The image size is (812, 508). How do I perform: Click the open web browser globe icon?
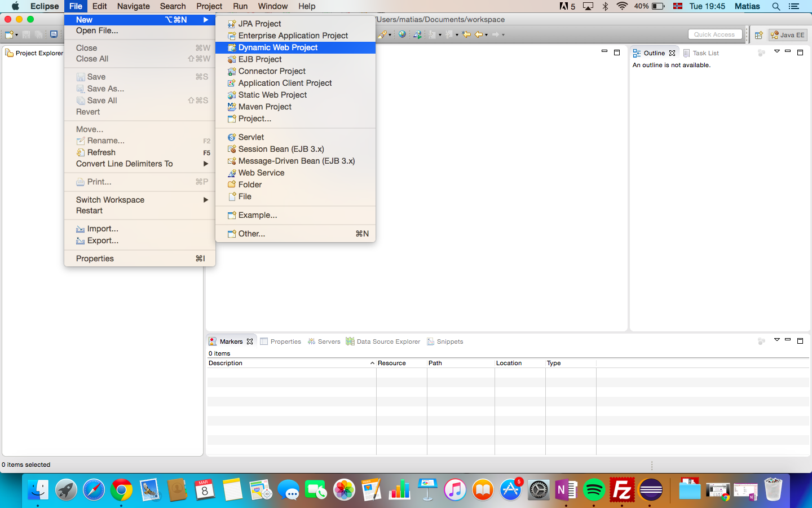[402, 34]
